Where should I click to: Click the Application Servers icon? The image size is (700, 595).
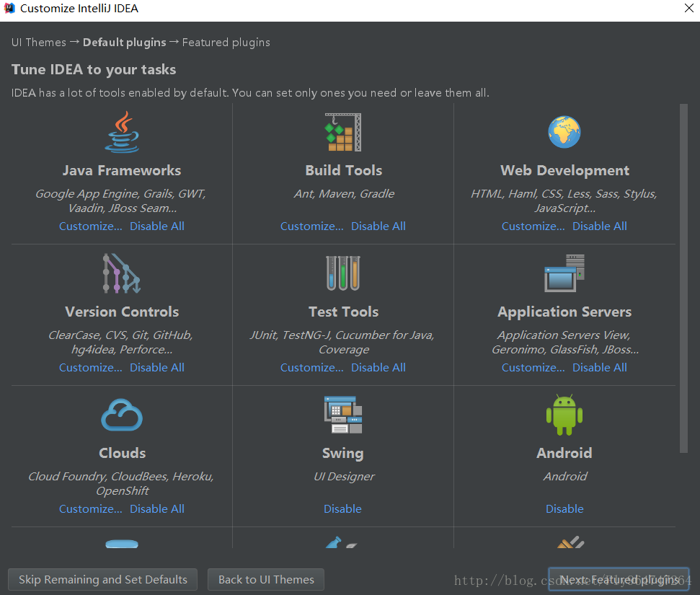coord(564,273)
